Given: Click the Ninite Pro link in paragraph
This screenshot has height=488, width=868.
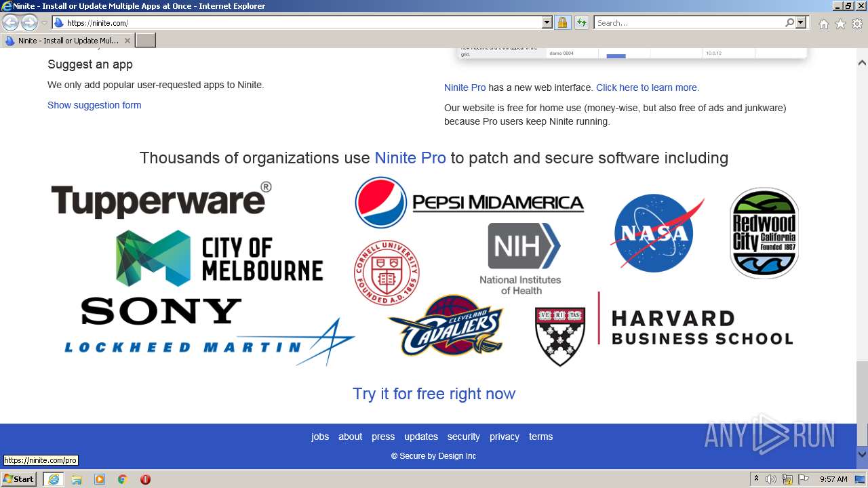Looking at the screenshot, I should click(x=465, y=87).
